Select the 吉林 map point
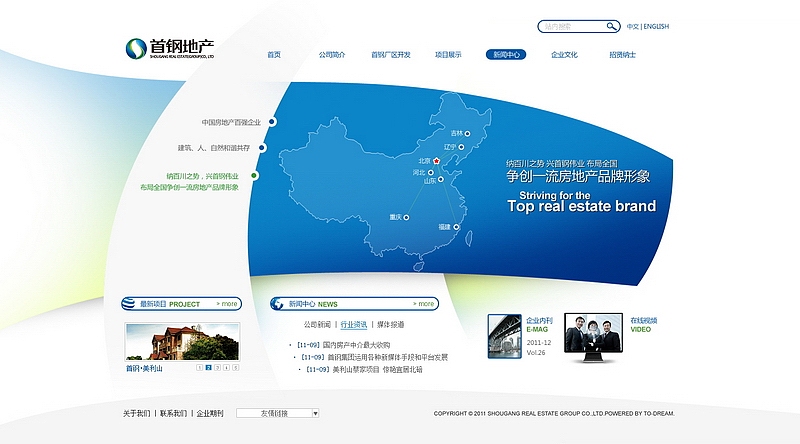 (467, 134)
